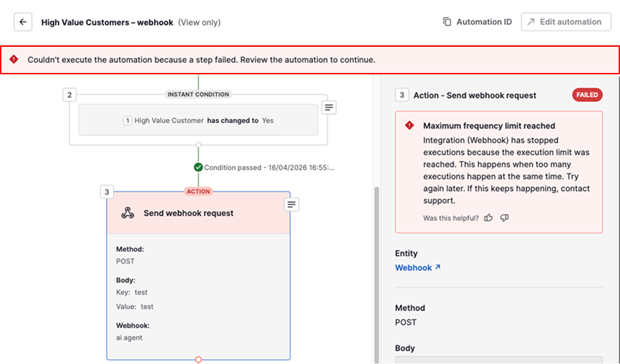Image resolution: width=620 pixels, height=364 pixels.
Task: Open the Webhook entity link
Action: (417, 268)
